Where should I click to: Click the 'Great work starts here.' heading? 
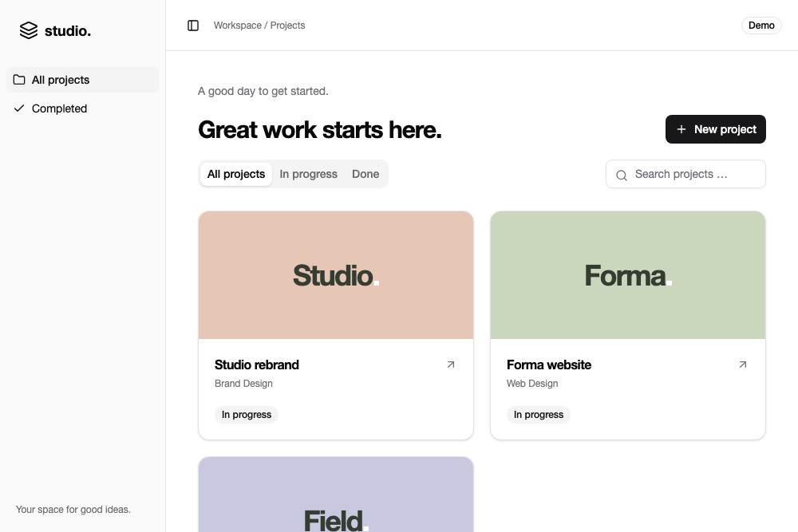320,130
